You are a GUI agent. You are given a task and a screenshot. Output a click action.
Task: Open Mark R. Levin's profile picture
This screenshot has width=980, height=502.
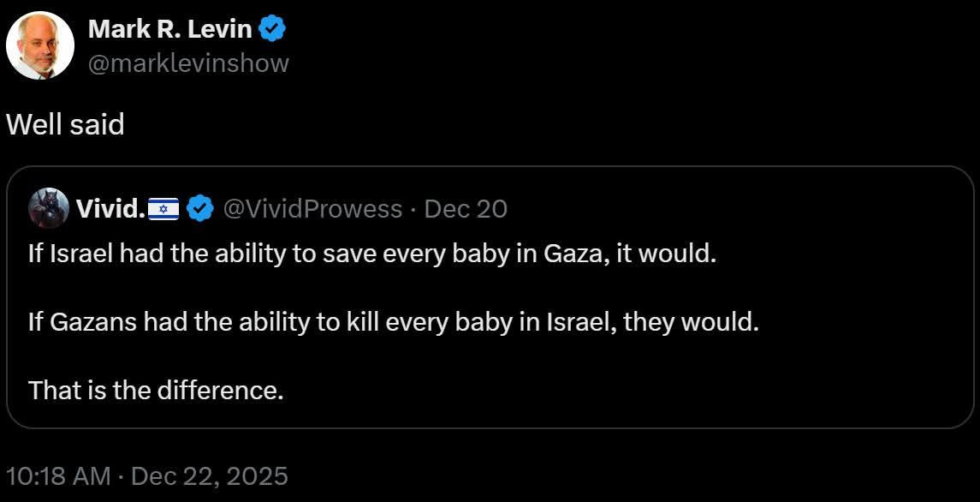[40, 47]
